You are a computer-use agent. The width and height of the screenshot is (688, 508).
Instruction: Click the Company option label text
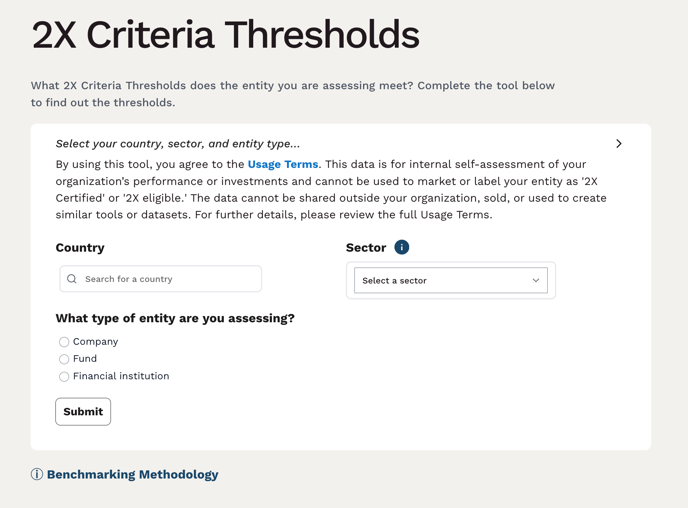pyautogui.click(x=95, y=342)
